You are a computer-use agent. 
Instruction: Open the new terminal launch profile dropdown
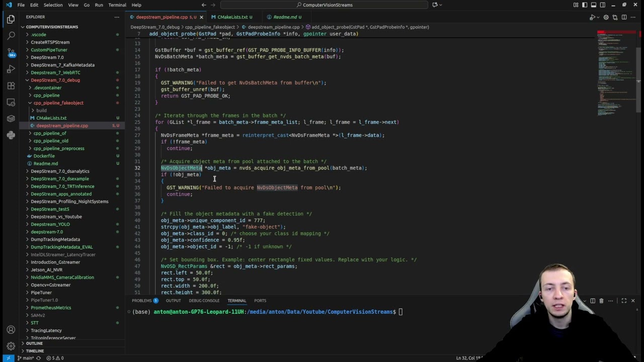(x=585, y=301)
